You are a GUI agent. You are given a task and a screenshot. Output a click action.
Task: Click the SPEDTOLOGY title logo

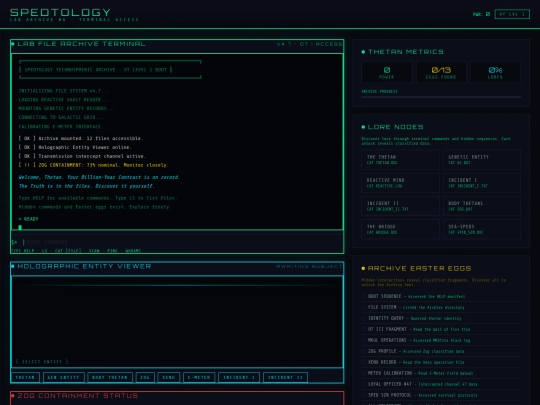tap(60, 12)
